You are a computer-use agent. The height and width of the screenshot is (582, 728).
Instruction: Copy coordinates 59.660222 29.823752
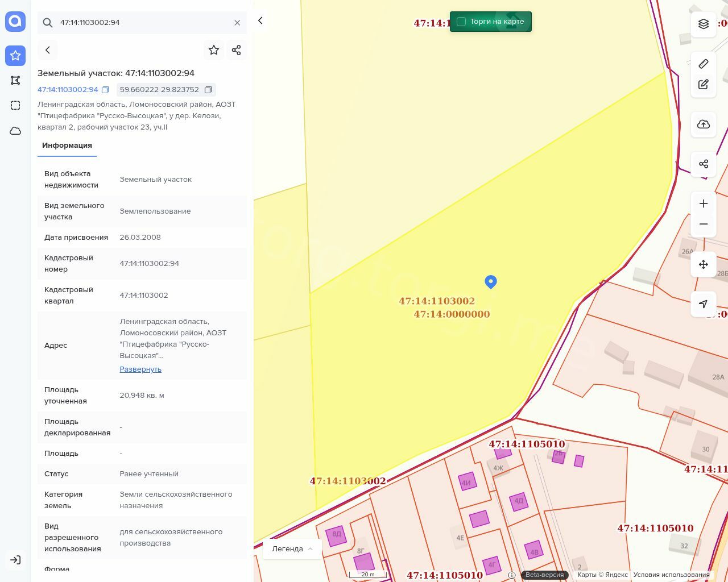pyautogui.click(x=208, y=90)
